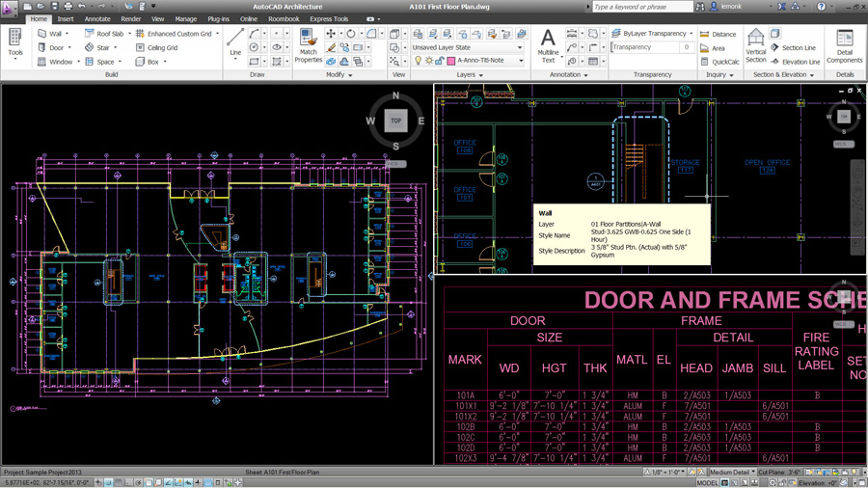Click the Help question mark icon

pos(822,7)
